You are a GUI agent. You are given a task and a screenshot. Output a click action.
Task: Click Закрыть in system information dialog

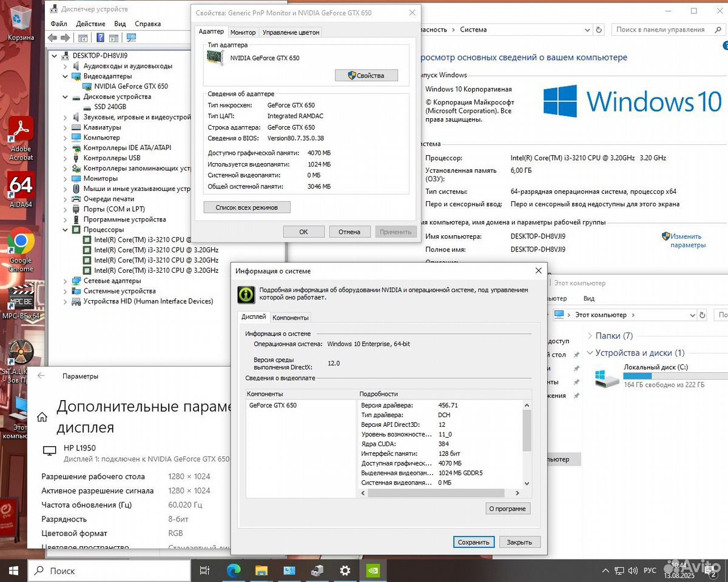point(519,542)
